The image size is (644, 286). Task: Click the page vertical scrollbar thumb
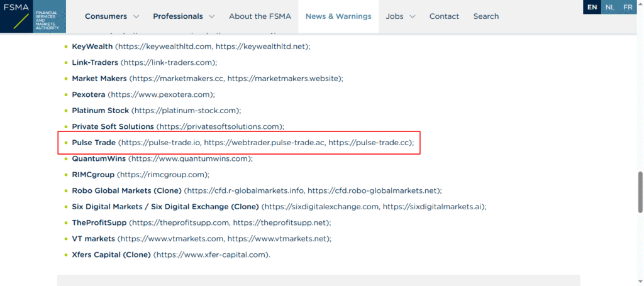click(x=640, y=192)
